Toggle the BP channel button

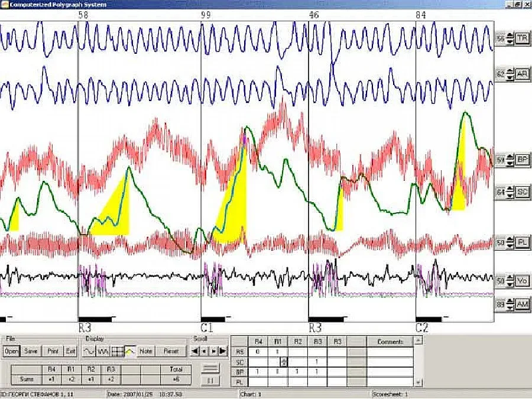coord(522,160)
